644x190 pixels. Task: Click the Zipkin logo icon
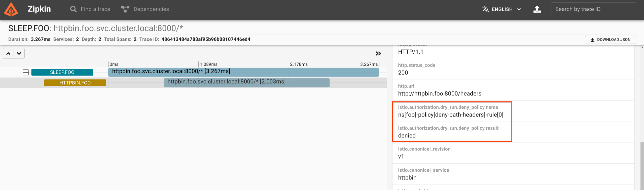[x=11, y=10]
